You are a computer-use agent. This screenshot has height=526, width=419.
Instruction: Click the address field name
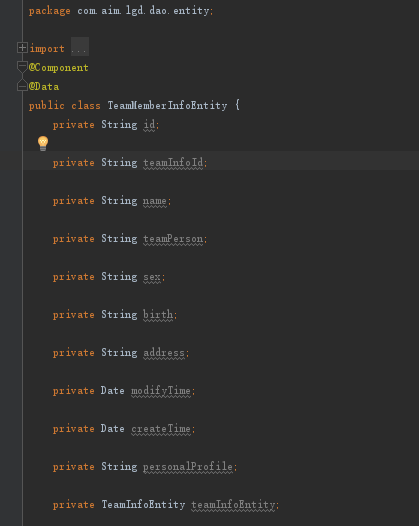pyautogui.click(x=164, y=353)
